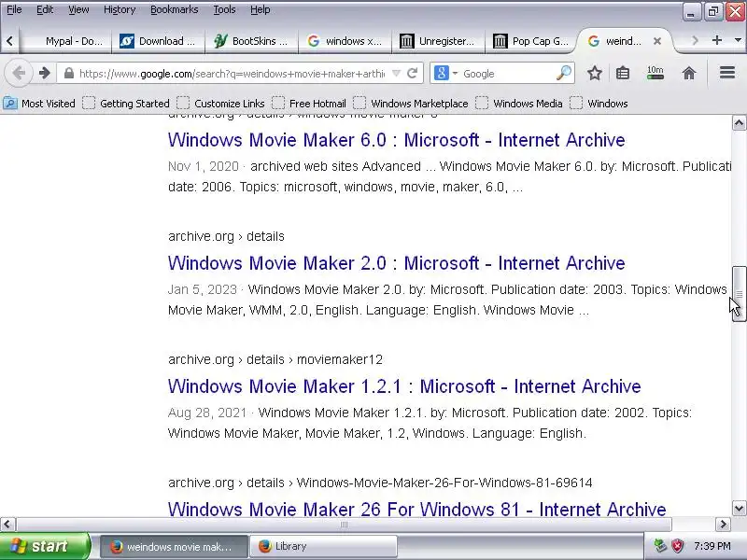This screenshot has width=747, height=560.
Task: Bookmark this page with the star icon
Action: [x=594, y=74]
